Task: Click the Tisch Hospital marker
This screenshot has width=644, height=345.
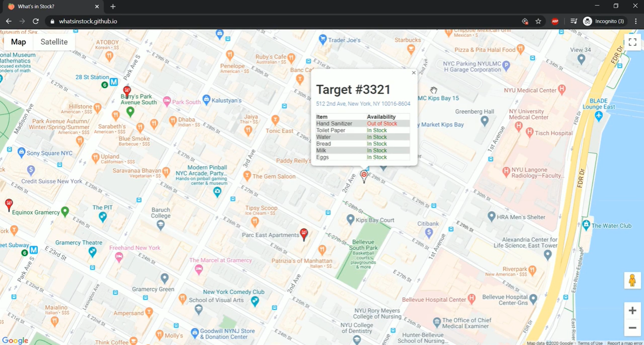Action: pyautogui.click(x=529, y=132)
